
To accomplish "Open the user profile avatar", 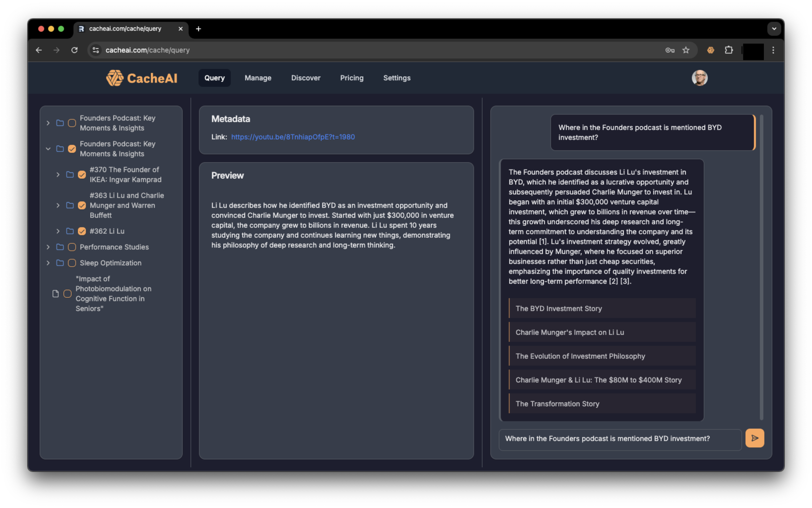I will click(699, 78).
